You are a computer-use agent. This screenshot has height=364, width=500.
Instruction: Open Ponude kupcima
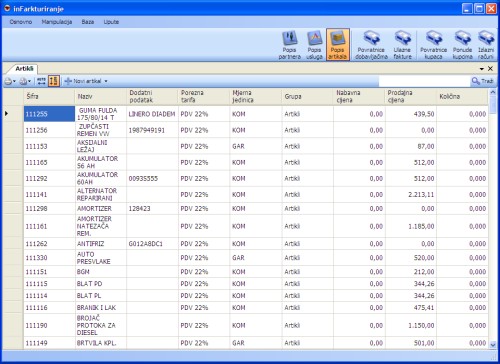[462, 45]
